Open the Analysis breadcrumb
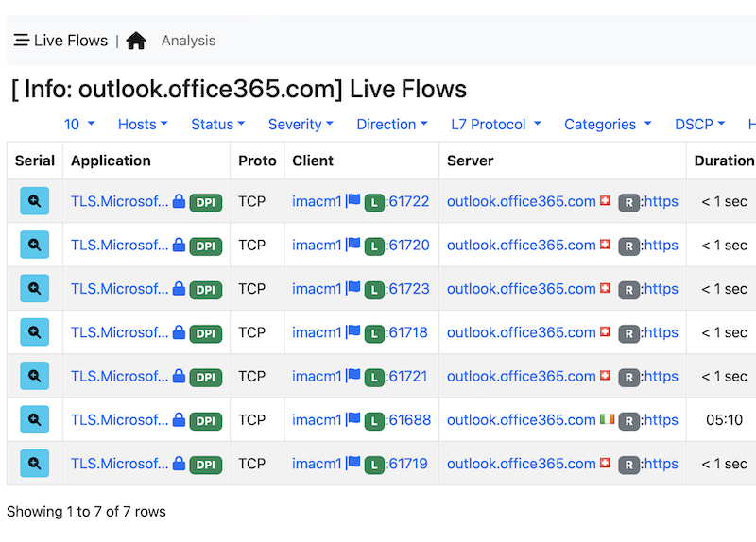The image size is (756, 542). point(188,41)
